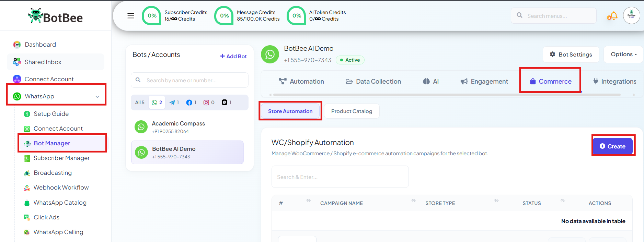The height and width of the screenshot is (242, 644).
Task: Select the Academic Compass bot
Action: (x=187, y=127)
